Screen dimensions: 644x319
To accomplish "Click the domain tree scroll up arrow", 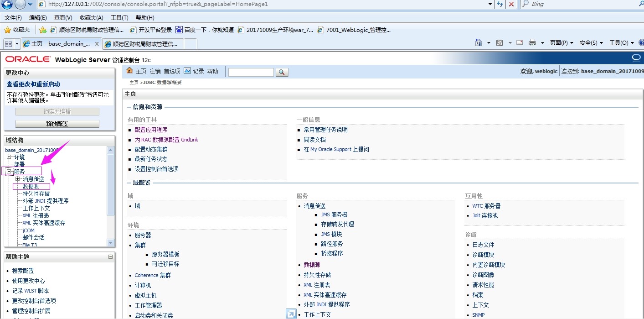I will [110, 150].
